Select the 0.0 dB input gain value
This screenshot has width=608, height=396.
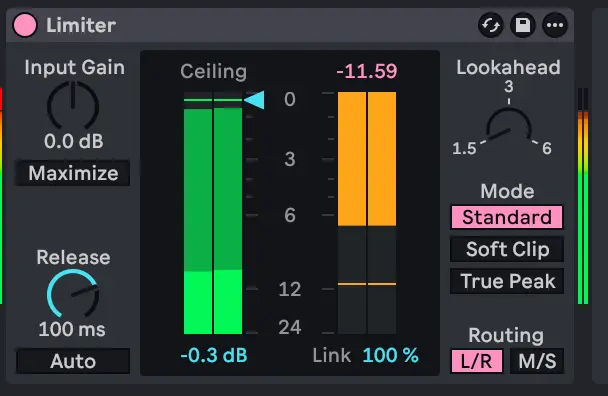click(74, 141)
